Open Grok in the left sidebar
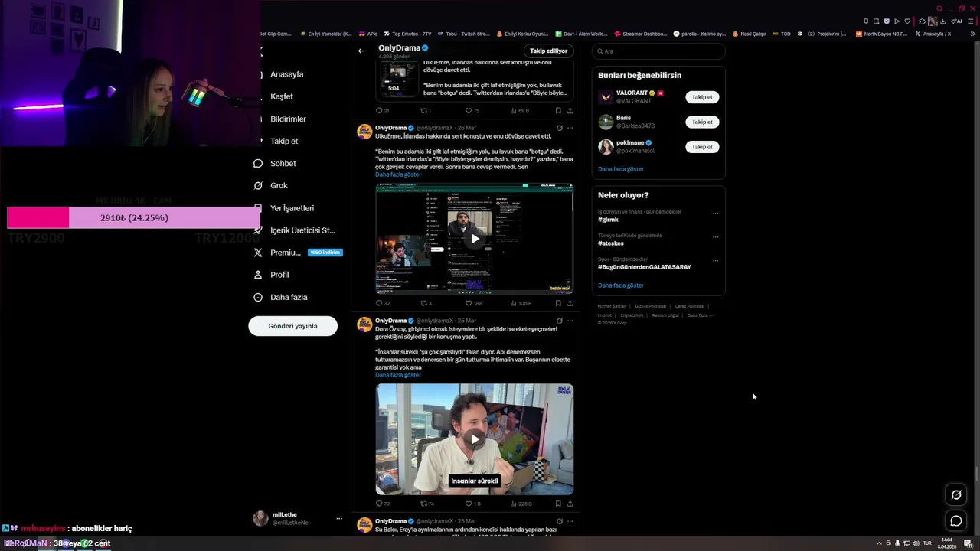Screen dimensions: 980x551 click(x=271, y=185)
